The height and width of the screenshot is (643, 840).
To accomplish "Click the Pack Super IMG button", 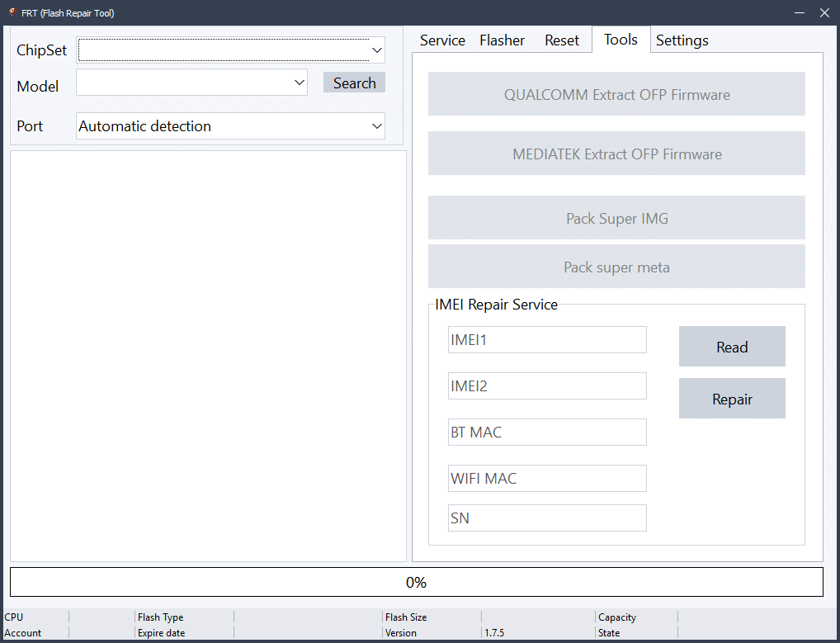I will point(616,218).
